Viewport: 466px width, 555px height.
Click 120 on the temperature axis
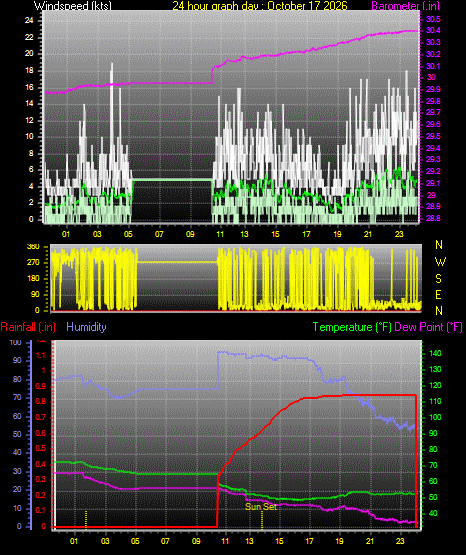435,385
